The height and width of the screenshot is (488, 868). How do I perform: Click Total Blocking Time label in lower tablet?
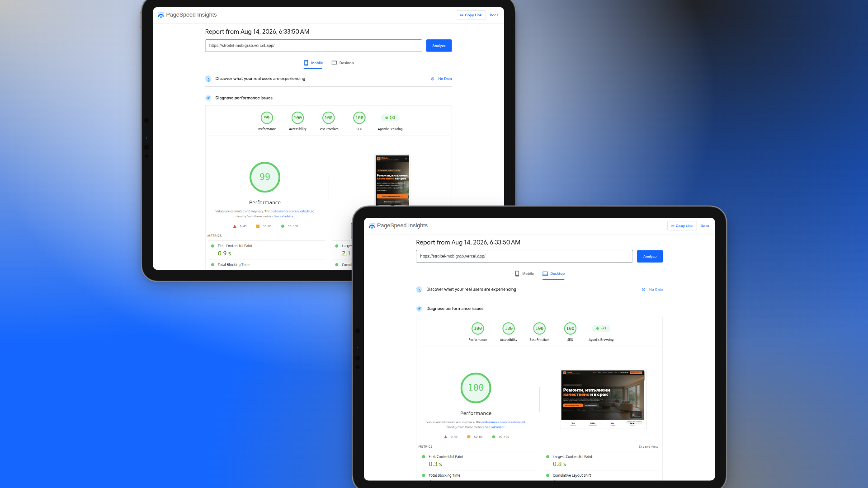pos(444,475)
